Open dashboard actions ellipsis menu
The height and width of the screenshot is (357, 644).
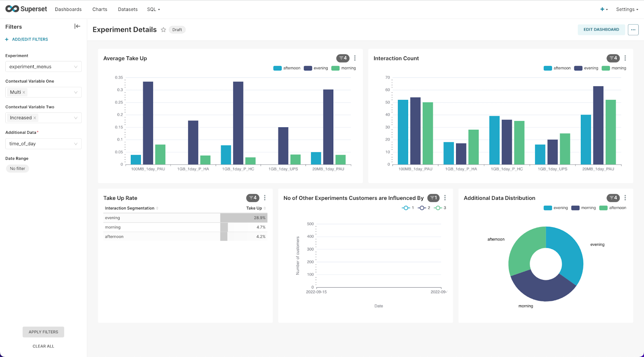(x=633, y=30)
